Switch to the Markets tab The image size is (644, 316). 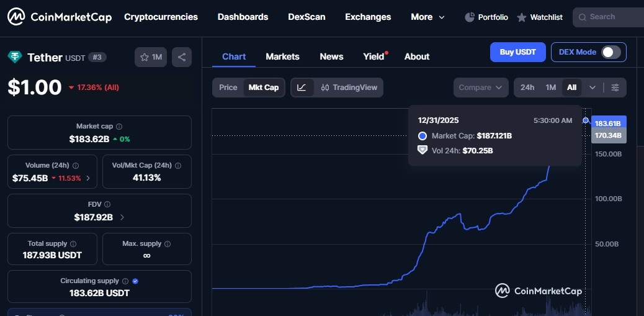tap(282, 56)
